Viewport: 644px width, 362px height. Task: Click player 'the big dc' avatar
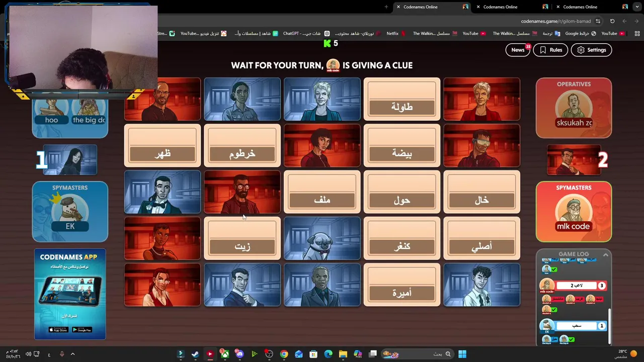coord(89,112)
